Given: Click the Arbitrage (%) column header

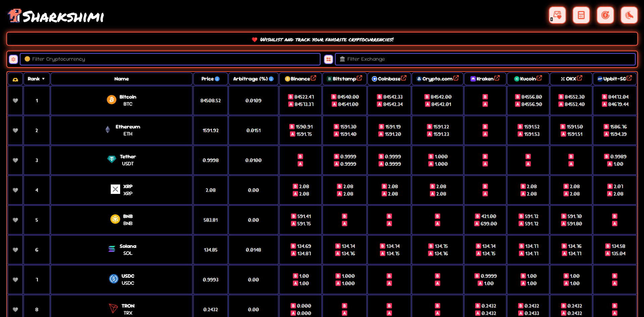Looking at the screenshot, I should (253, 79).
